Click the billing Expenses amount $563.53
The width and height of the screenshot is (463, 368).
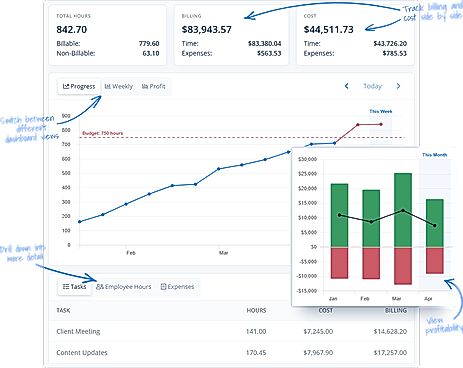coord(269,53)
